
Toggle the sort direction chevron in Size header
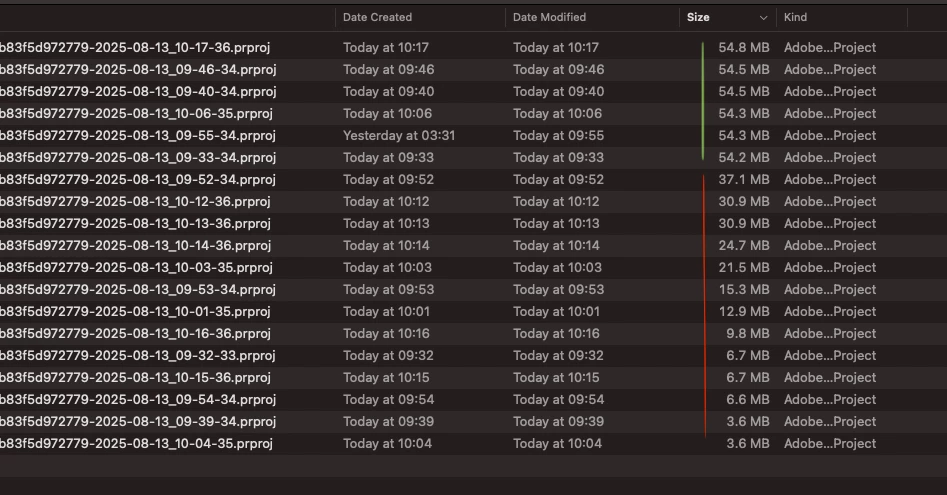click(x=763, y=18)
